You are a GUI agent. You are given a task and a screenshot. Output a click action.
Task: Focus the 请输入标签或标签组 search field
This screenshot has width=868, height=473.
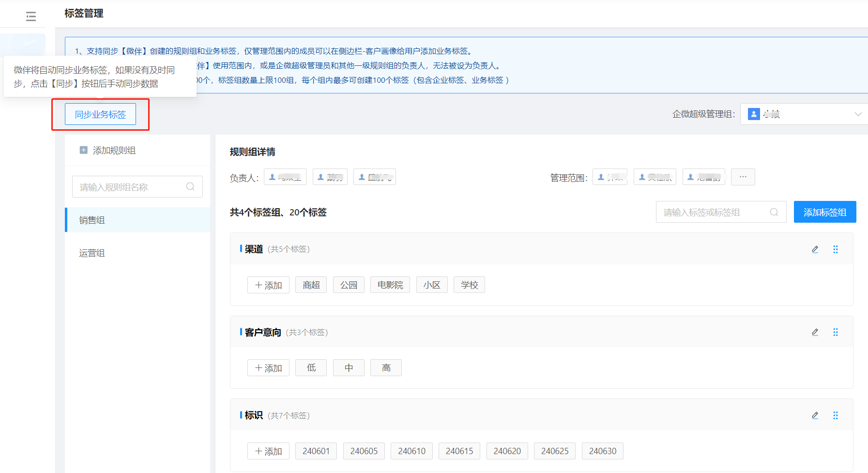coord(714,212)
